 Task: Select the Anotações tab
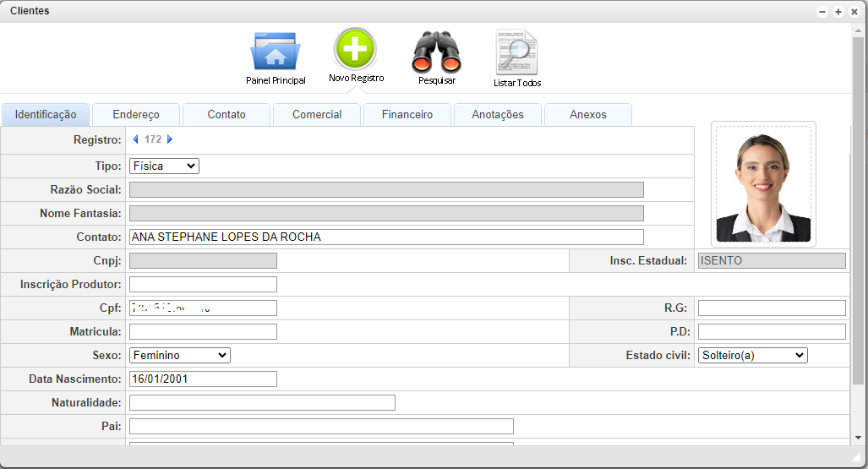(x=498, y=115)
